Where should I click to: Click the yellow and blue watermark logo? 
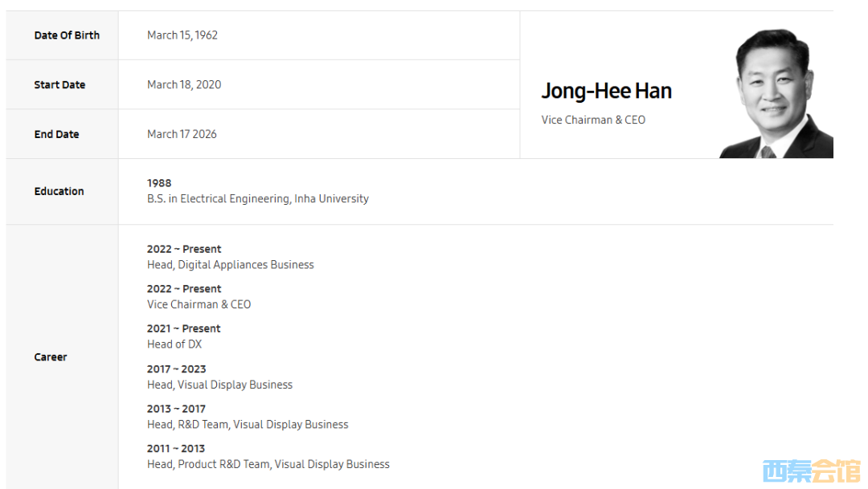tap(810, 471)
